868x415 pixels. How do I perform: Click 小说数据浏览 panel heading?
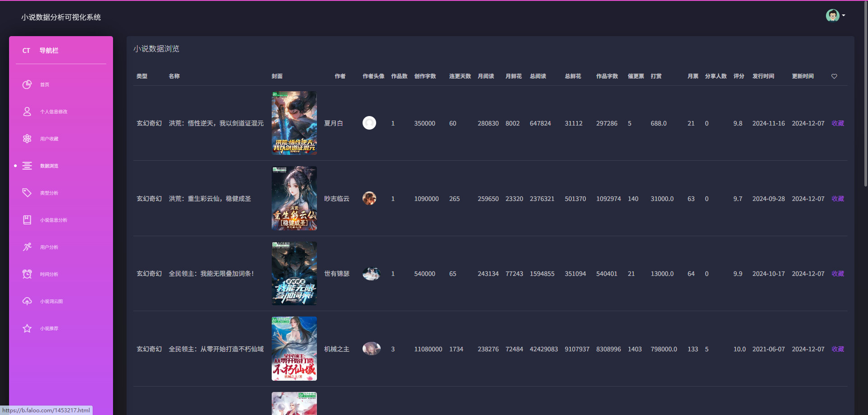click(x=156, y=49)
